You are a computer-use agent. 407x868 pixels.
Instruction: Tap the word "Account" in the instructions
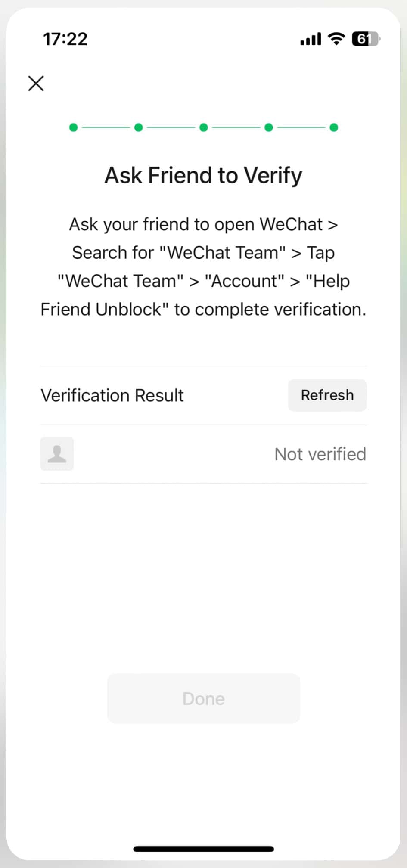coord(244,281)
